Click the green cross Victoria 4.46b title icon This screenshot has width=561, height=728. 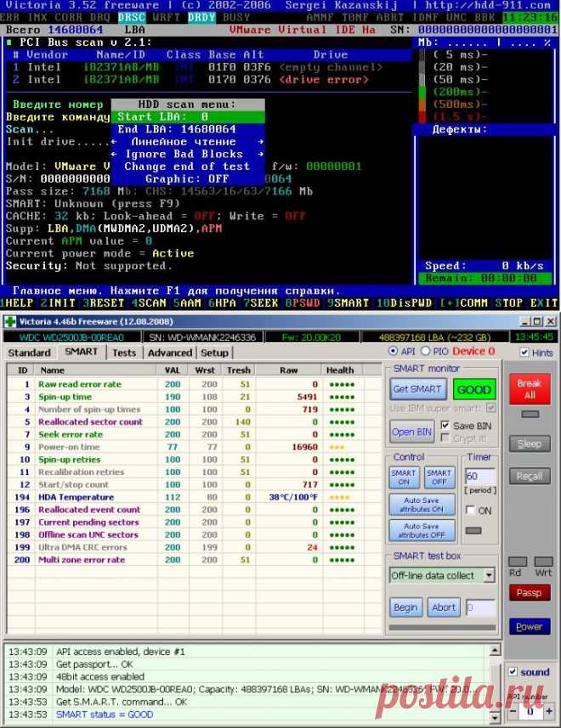pyautogui.click(x=9, y=322)
